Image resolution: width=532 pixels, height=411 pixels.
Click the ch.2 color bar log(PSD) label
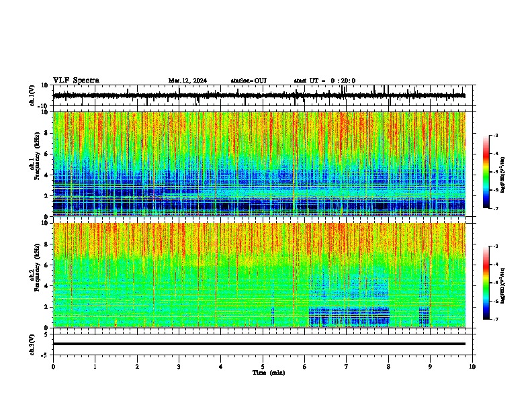503,285
